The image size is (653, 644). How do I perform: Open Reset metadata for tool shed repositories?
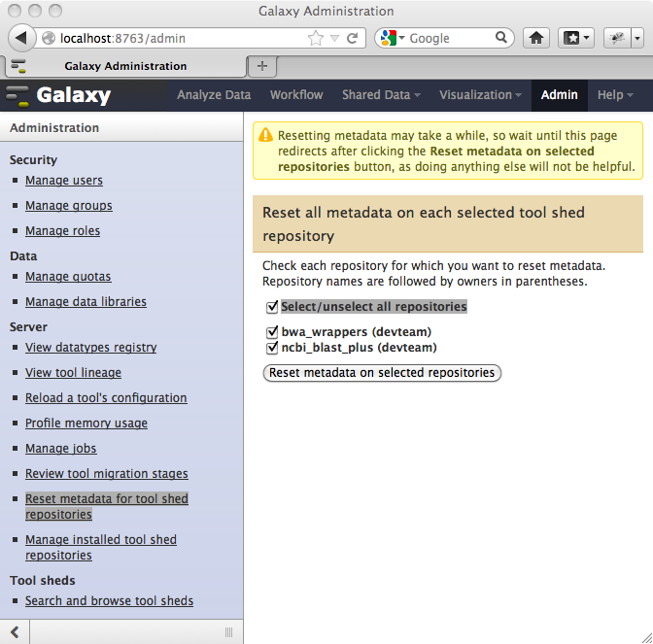coord(107,506)
